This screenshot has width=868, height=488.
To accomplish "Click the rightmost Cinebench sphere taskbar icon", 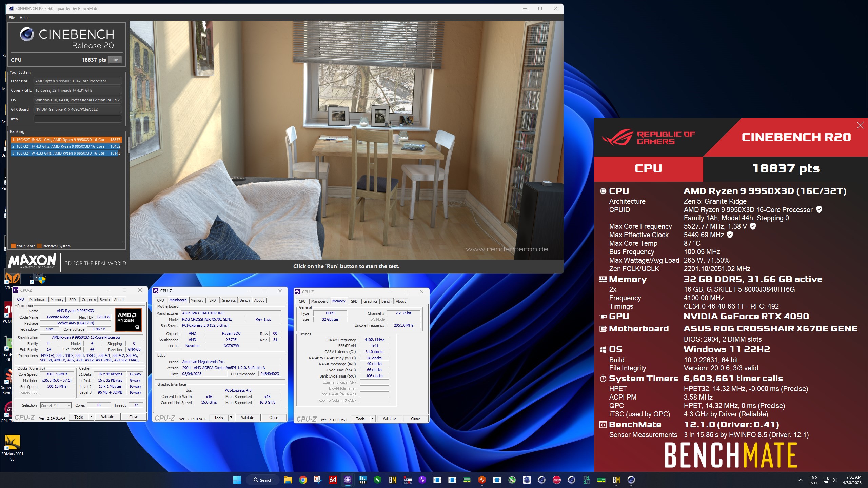I will tap(631, 480).
